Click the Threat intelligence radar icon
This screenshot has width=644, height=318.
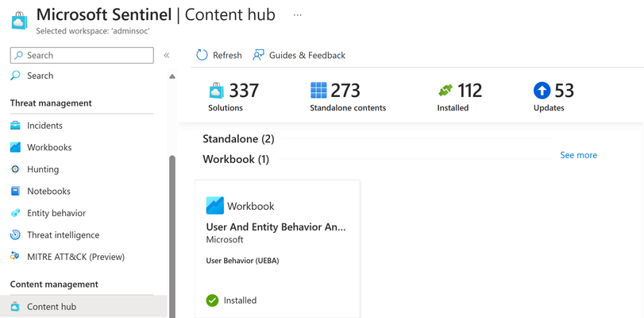(15, 235)
